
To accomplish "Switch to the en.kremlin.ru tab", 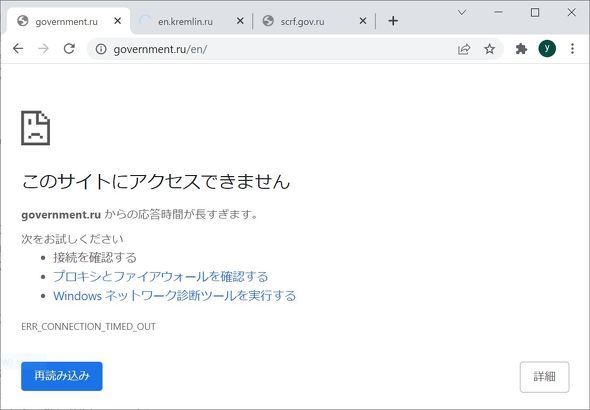I will tap(185, 21).
